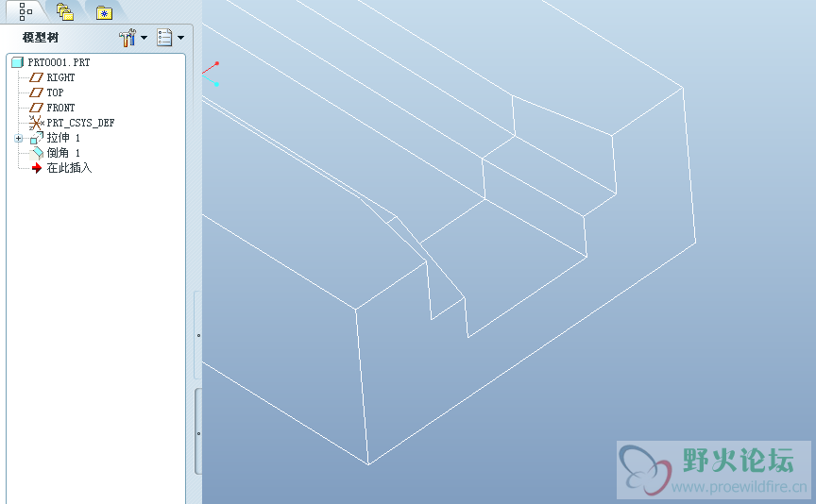Viewport: 816px width, 504px height.
Task: Select the 倒角 1 chamfer feature
Action: tap(63, 153)
